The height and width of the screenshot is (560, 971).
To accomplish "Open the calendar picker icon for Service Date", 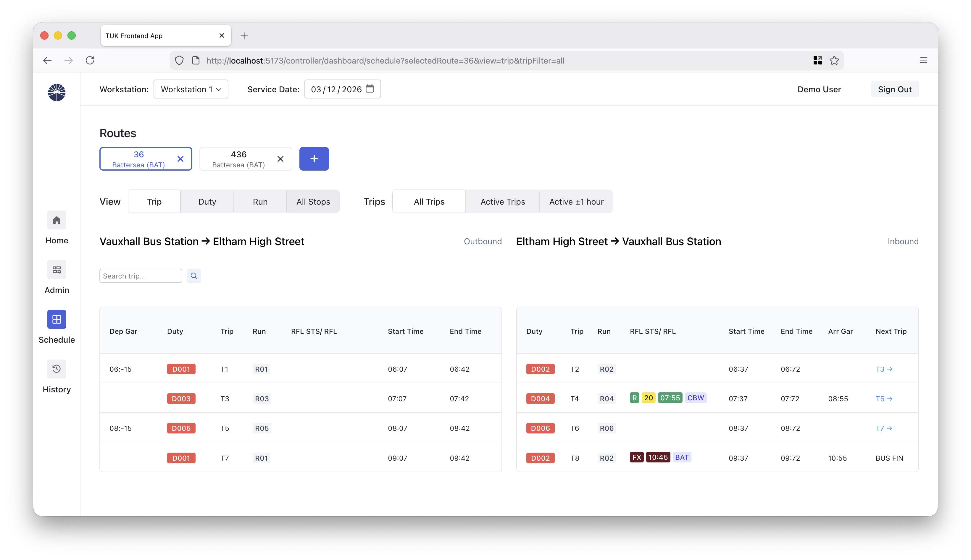I will tap(370, 89).
